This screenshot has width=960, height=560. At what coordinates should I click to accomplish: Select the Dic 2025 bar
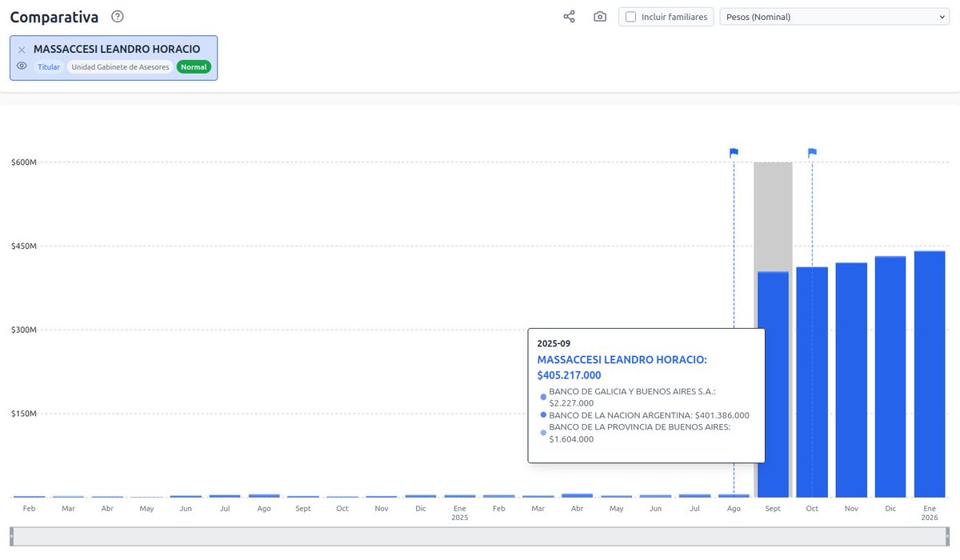(x=890, y=377)
